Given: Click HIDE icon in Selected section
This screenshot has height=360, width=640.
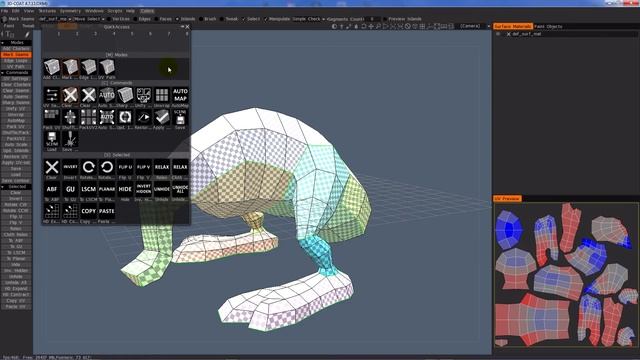Looking at the screenshot, I should pos(125,189).
